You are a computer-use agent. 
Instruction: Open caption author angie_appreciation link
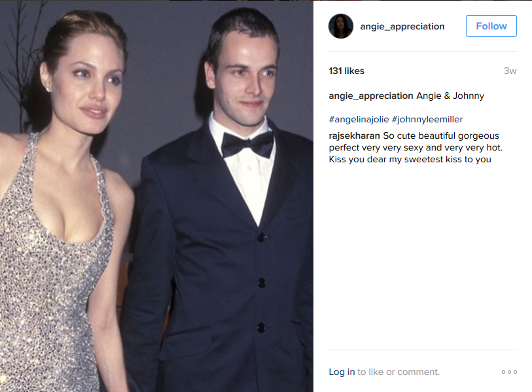point(371,96)
